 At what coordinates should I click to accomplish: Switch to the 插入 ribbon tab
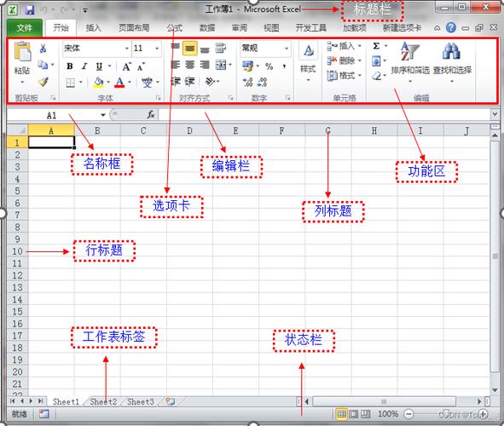(x=94, y=28)
